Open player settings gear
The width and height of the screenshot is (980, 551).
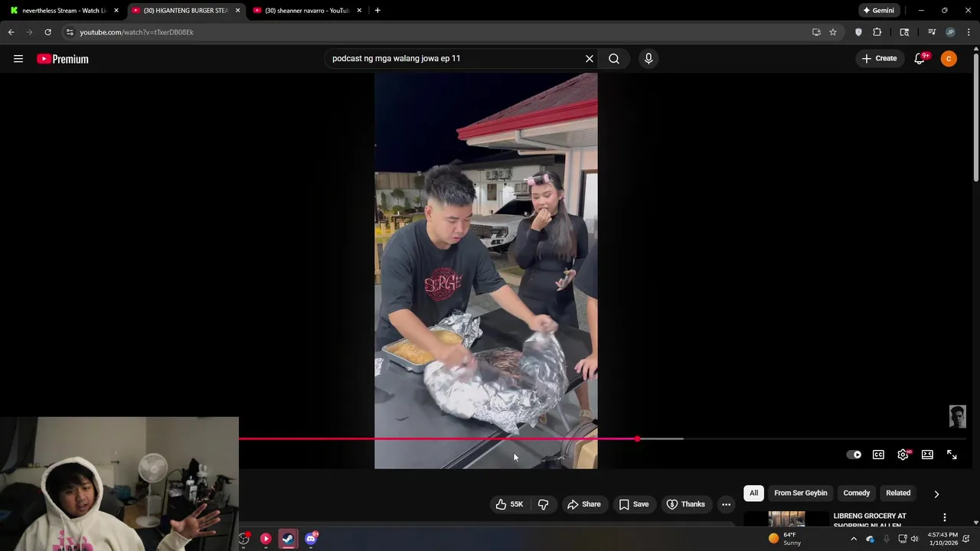pos(903,455)
